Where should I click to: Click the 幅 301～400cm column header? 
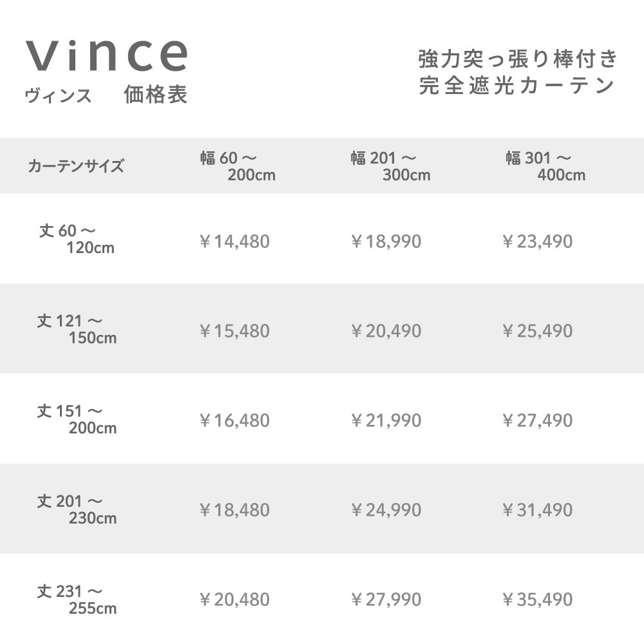[545, 166]
